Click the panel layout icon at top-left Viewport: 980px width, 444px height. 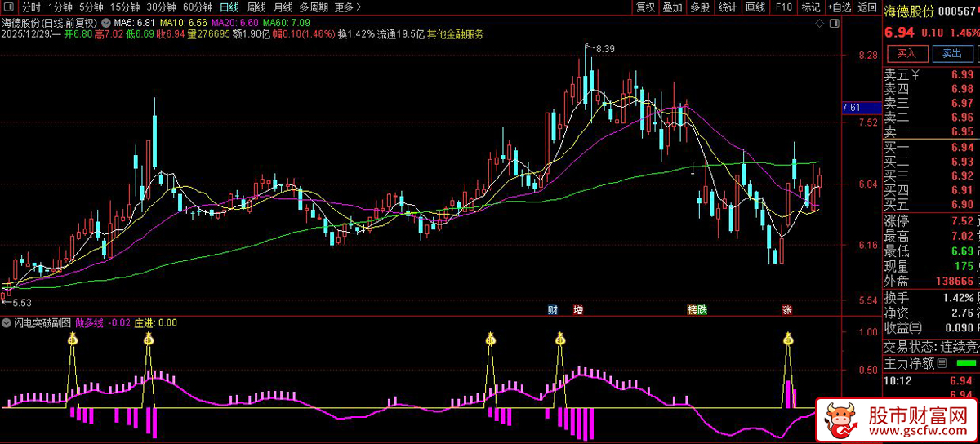coord(9,7)
